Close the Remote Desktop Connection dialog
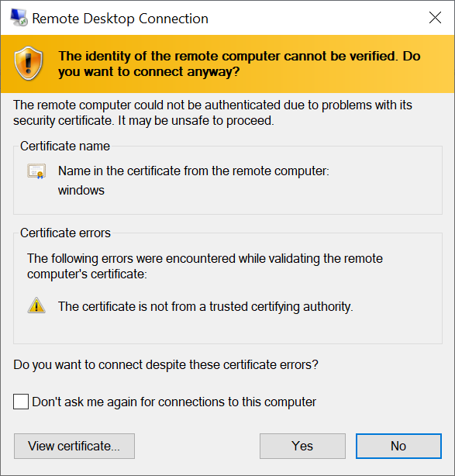This screenshot has width=455, height=476. (x=435, y=18)
